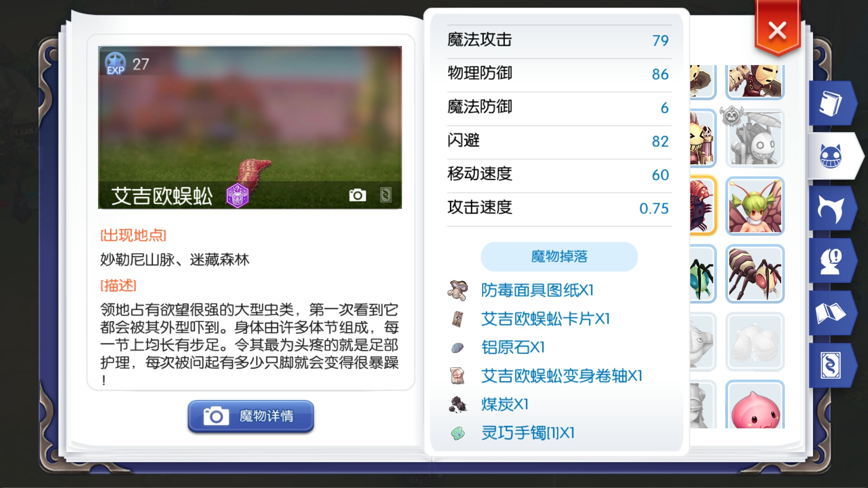Screen dimensions: 868x488
Task: Open drop item 灵巧手镯[1]X1
Action: [x=528, y=433]
